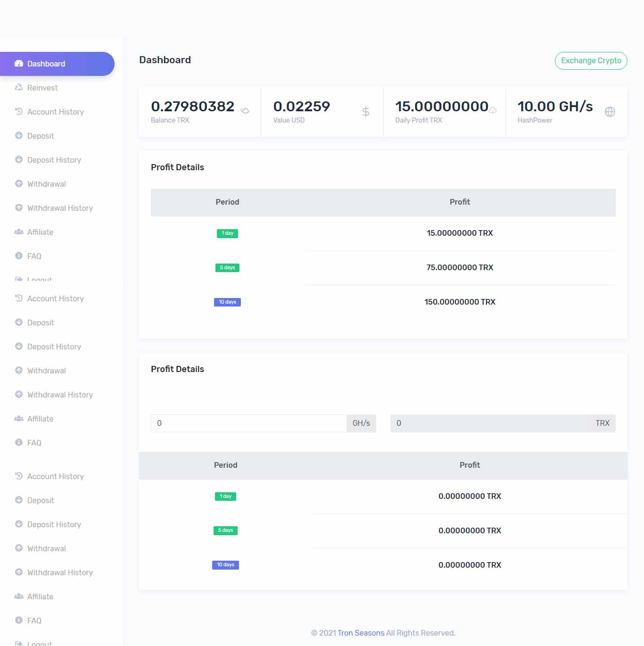Click the Reinvest recycle icon
The height and width of the screenshot is (646, 644).
tap(19, 88)
